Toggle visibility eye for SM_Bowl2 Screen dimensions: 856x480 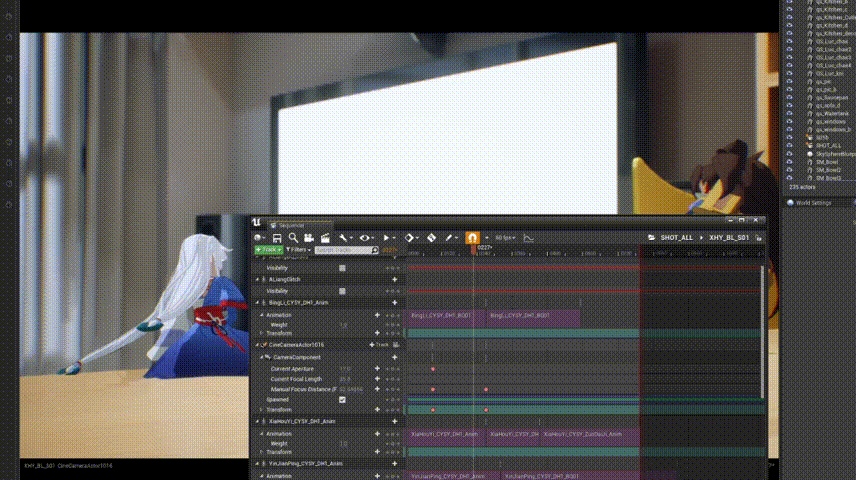click(789, 170)
